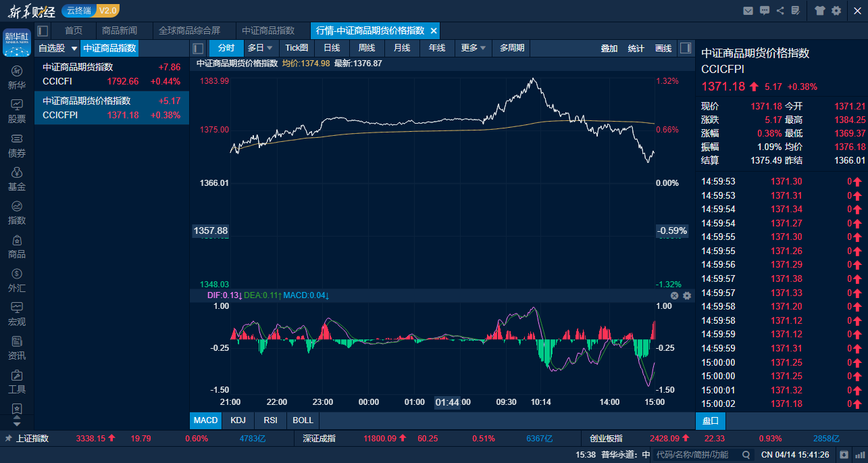Open the skin theme shirt icon
Image resolution: width=868 pixels, height=463 pixels.
pos(819,10)
